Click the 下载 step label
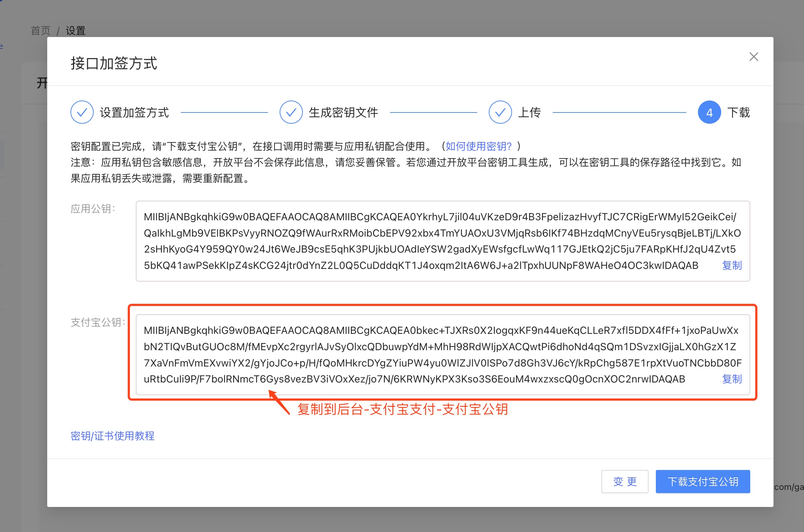The height and width of the screenshot is (532, 804). 738,112
